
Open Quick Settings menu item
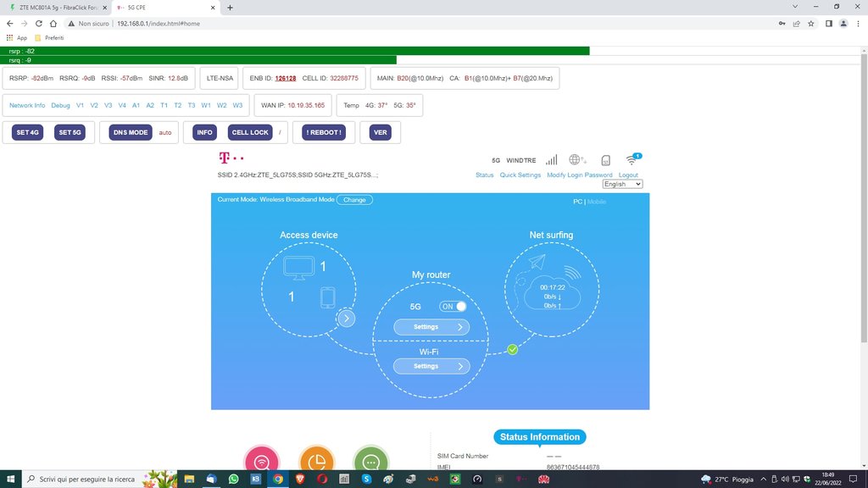(x=520, y=175)
